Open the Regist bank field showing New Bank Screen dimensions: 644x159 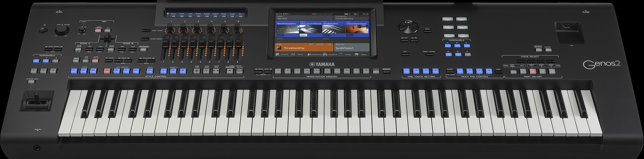[x=304, y=18]
